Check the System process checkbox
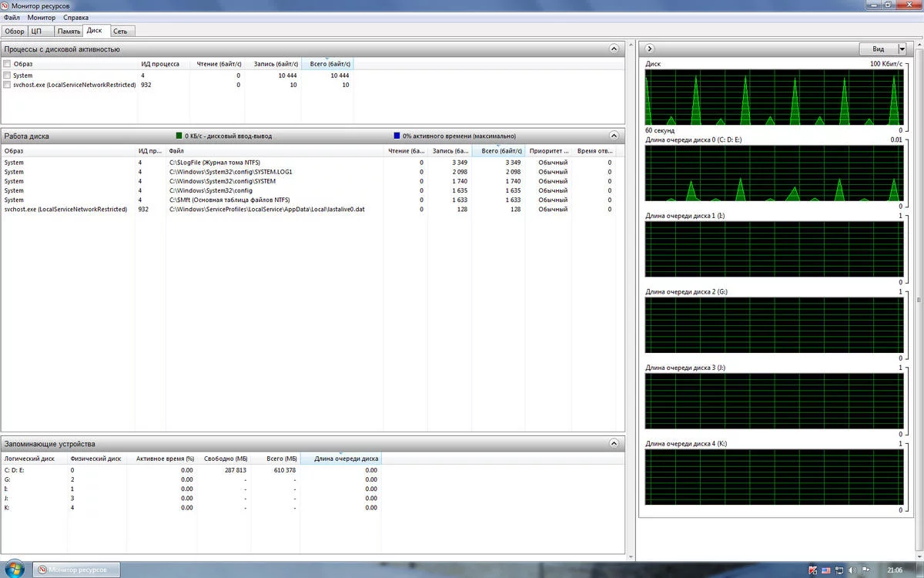This screenshot has width=924, height=578. pyautogui.click(x=7, y=76)
